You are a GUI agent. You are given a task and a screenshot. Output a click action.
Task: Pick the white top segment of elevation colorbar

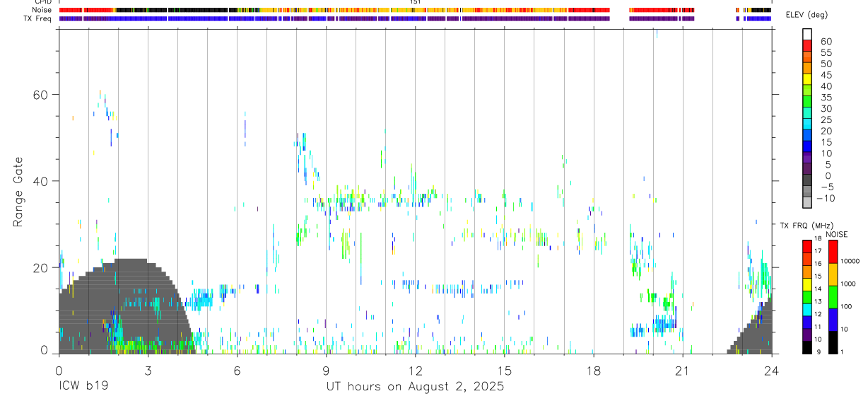807,34
